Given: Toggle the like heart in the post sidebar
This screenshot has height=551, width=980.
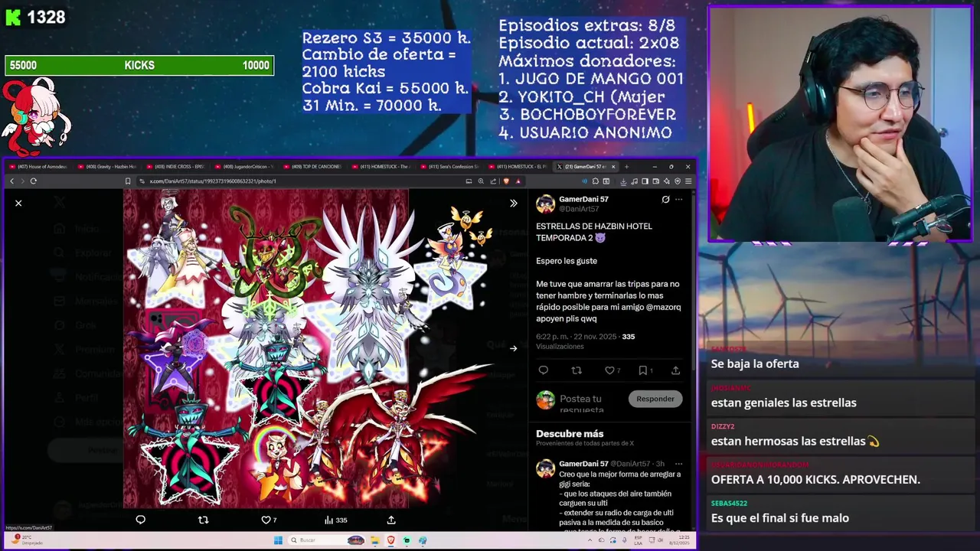Looking at the screenshot, I should tap(610, 370).
